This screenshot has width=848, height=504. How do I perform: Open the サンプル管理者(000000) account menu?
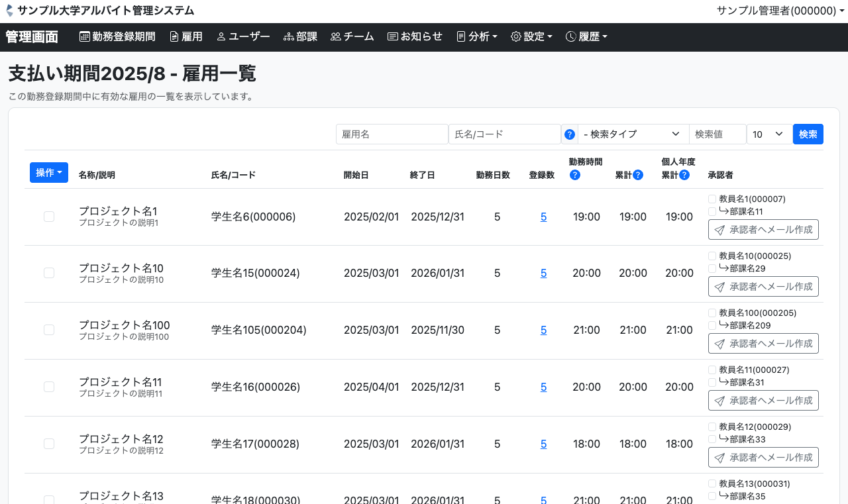[780, 11]
